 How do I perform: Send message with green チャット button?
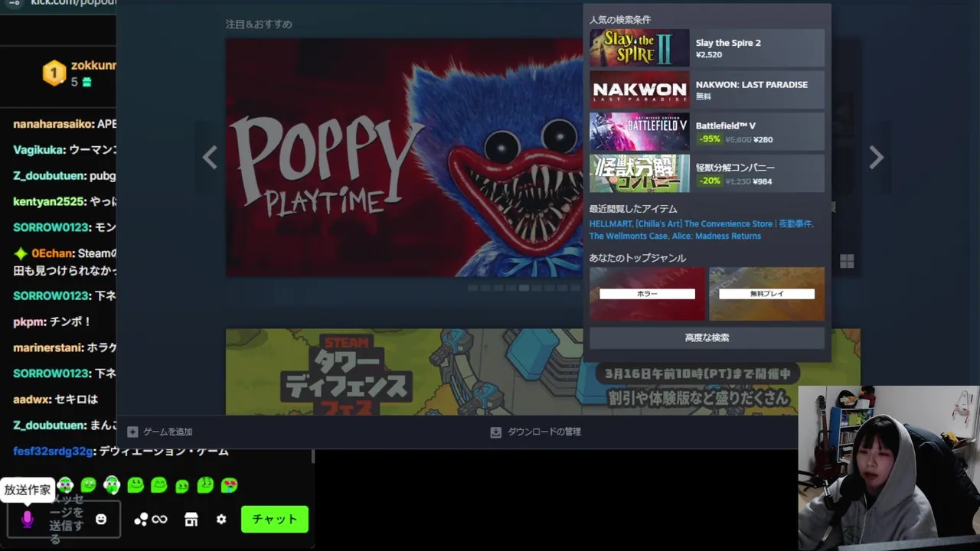(x=275, y=519)
